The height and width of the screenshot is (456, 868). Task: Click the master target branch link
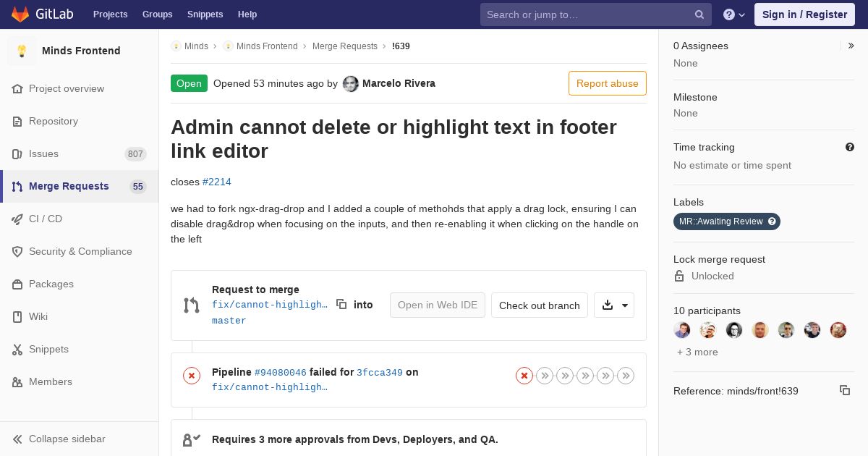[229, 320]
